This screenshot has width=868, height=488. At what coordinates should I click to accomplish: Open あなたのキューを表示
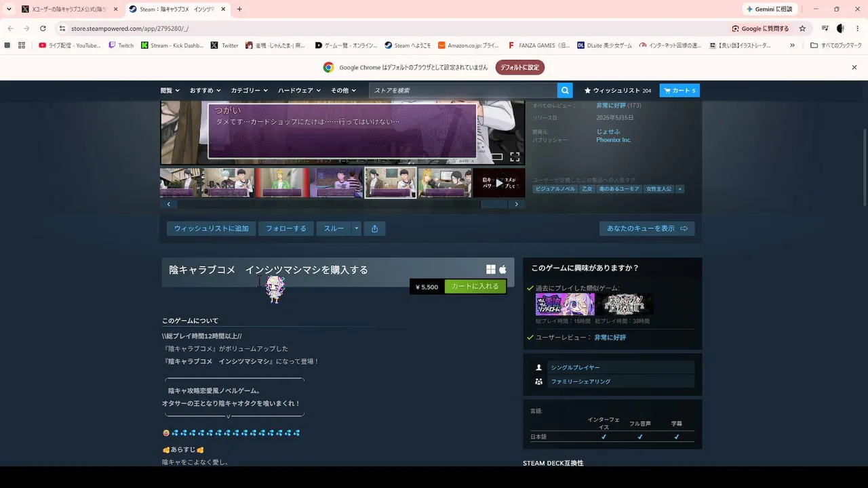[647, 228]
